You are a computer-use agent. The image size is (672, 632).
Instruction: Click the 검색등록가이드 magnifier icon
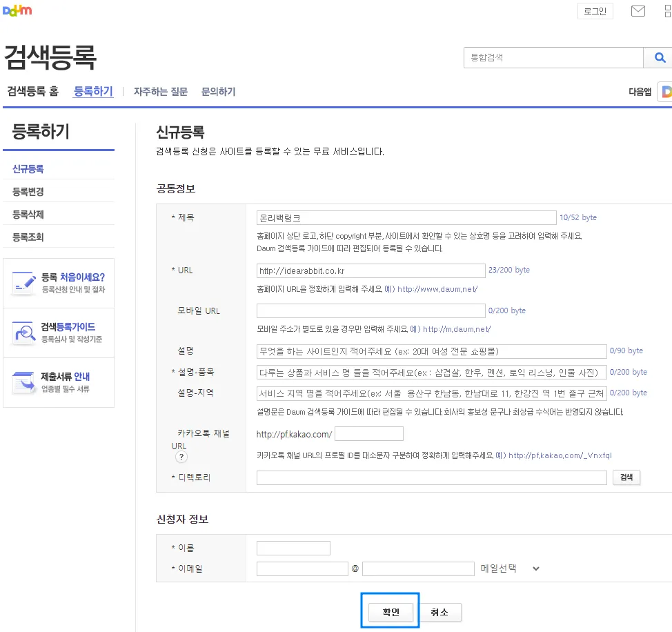pyautogui.click(x=23, y=333)
